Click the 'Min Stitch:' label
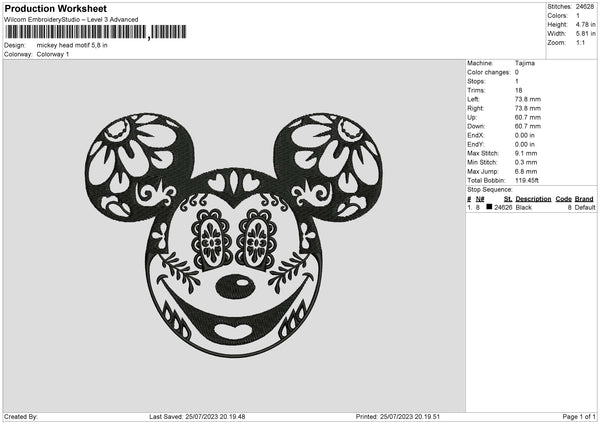This screenshot has height=424, width=600. click(482, 162)
